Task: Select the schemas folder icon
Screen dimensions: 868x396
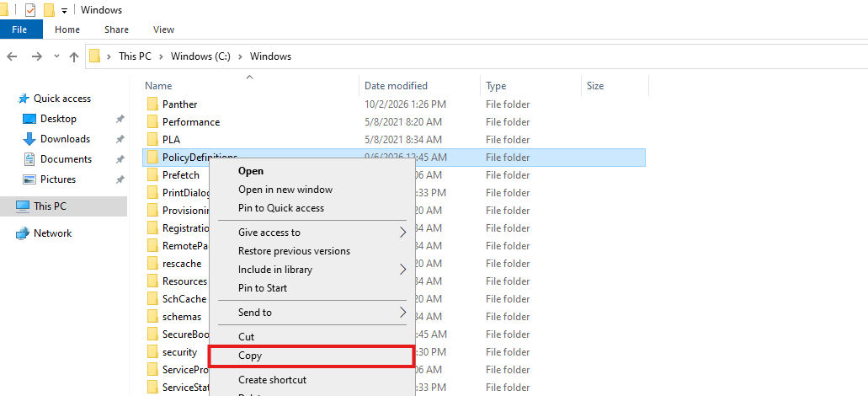Action: [152, 317]
